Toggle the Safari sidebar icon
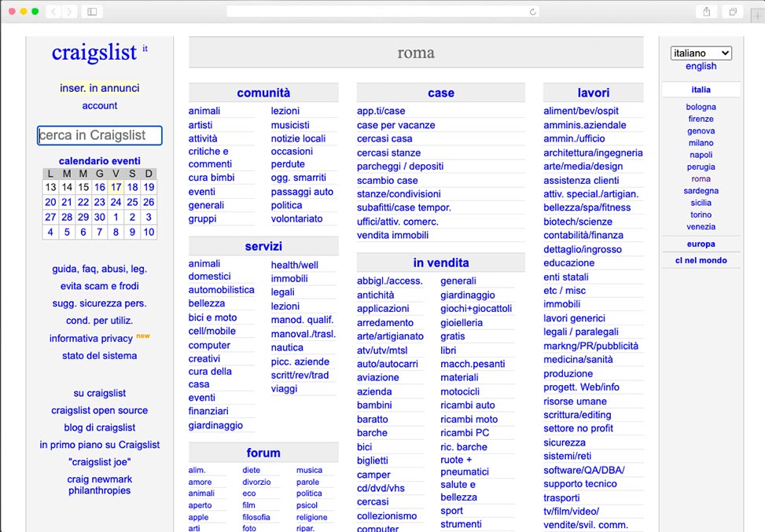Viewport: 765px width, 532px height. coord(92,12)
